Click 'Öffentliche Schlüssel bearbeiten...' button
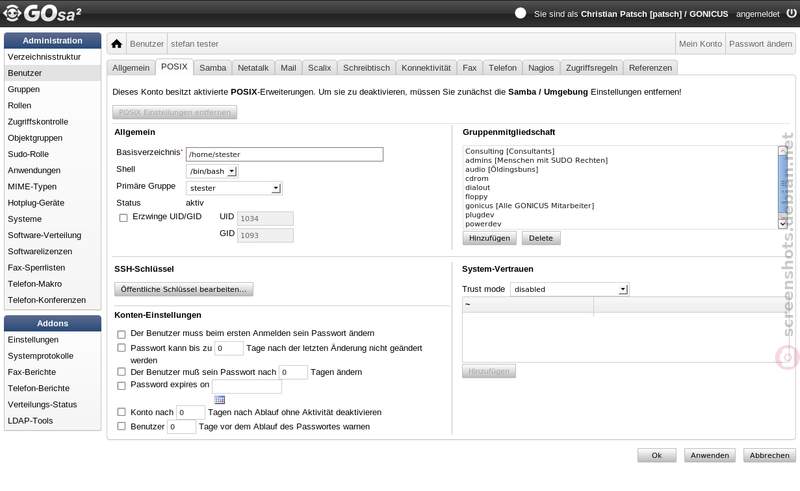Viewport: 800px width, 491px height. click(x=184, y=289)
